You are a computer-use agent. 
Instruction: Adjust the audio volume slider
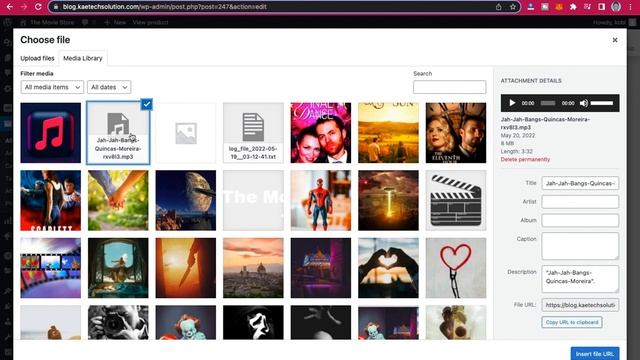pos(602,103)
